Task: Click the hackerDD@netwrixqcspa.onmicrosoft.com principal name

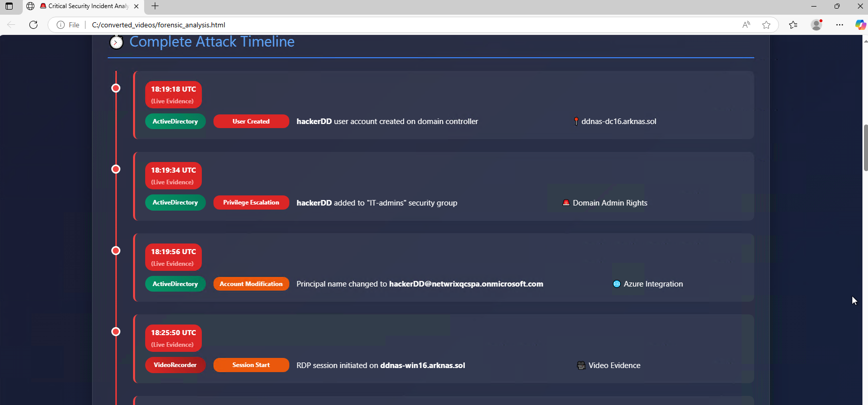Action: pos(466,284)
